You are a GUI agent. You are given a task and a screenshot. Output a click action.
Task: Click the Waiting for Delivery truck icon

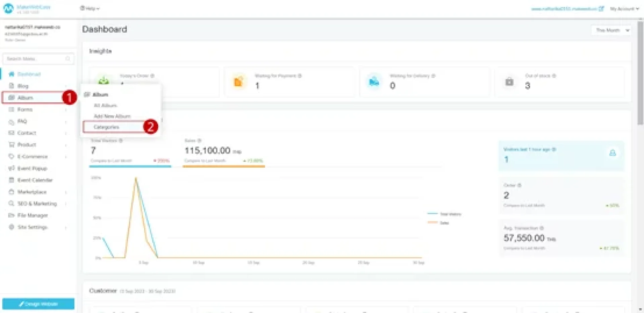coord(374,82)
